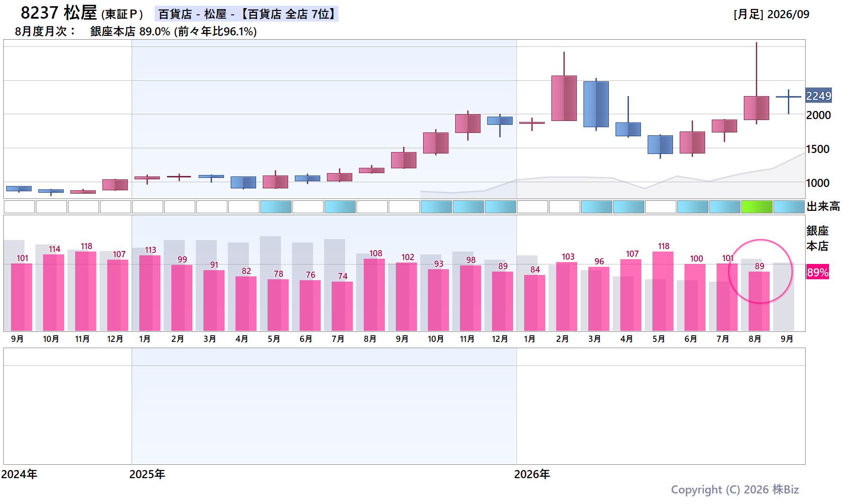Click the bar value '93'
852x504 pixels.
(x=439, y=264)
